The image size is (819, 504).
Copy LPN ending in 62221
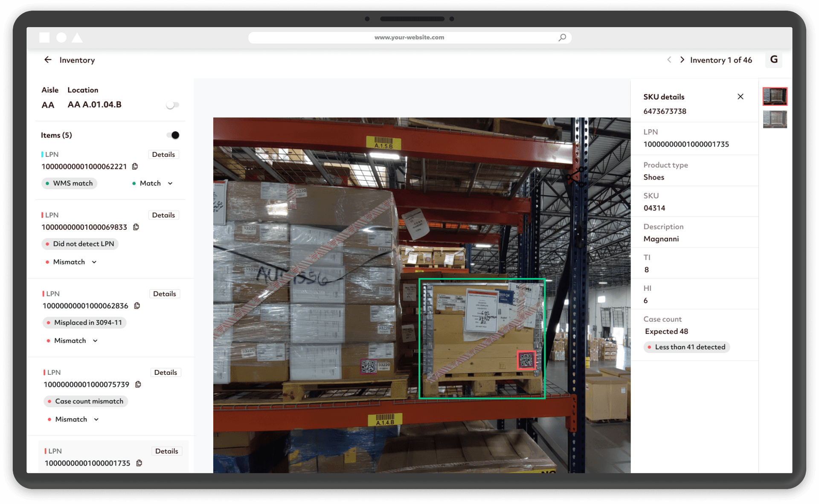(135, 166)
